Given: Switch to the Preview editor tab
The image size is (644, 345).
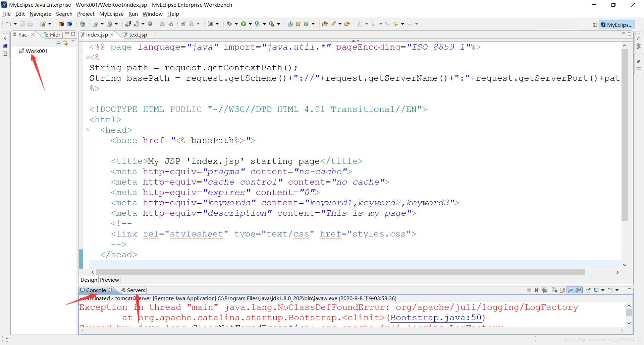Looking at the screenshot, I should (x=109, y=280).
